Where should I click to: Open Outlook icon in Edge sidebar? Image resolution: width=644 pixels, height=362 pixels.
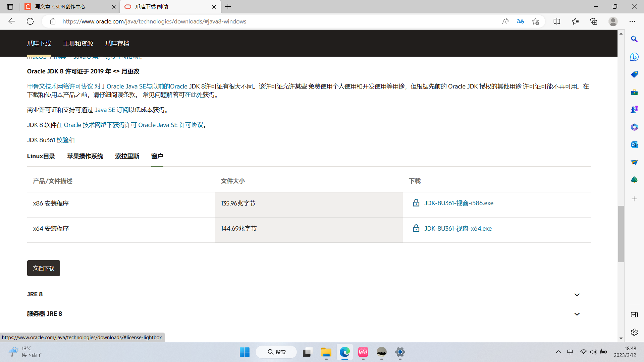(x=634, y=144)
